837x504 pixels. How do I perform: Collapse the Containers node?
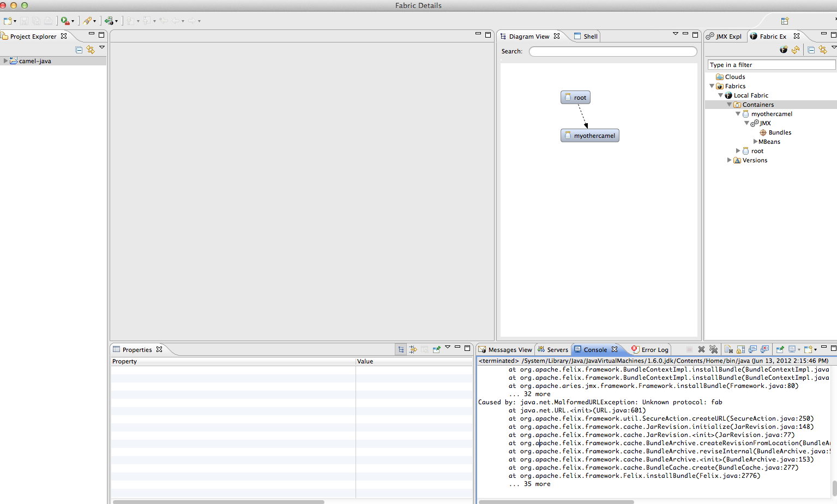729,105
